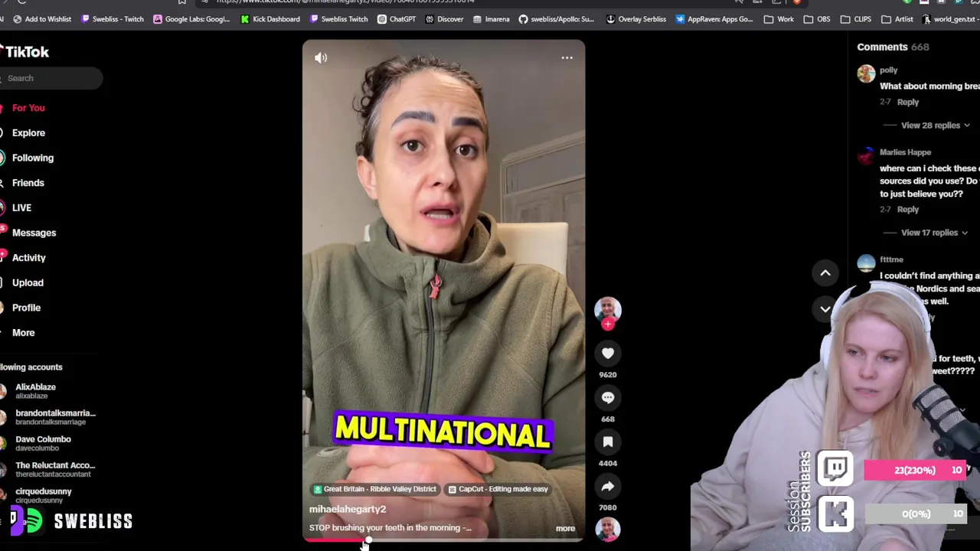Open AppRaven bookmark
This screenshot has height=551, width=980.
coord(714,19)
